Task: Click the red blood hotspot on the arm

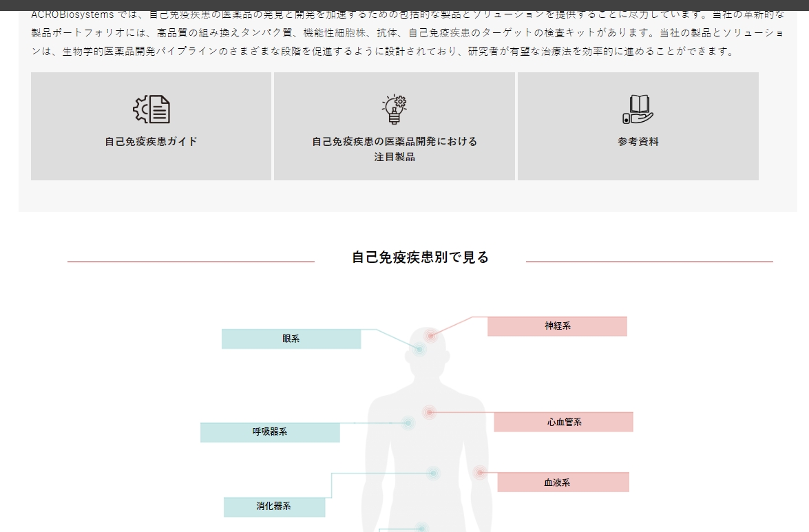Action: point(480,472)
